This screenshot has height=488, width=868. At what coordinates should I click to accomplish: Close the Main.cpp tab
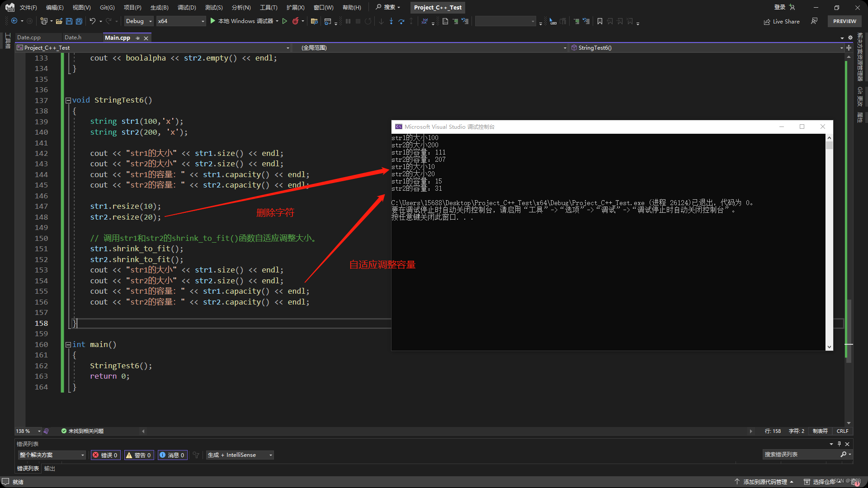click(x=146, y=38)
